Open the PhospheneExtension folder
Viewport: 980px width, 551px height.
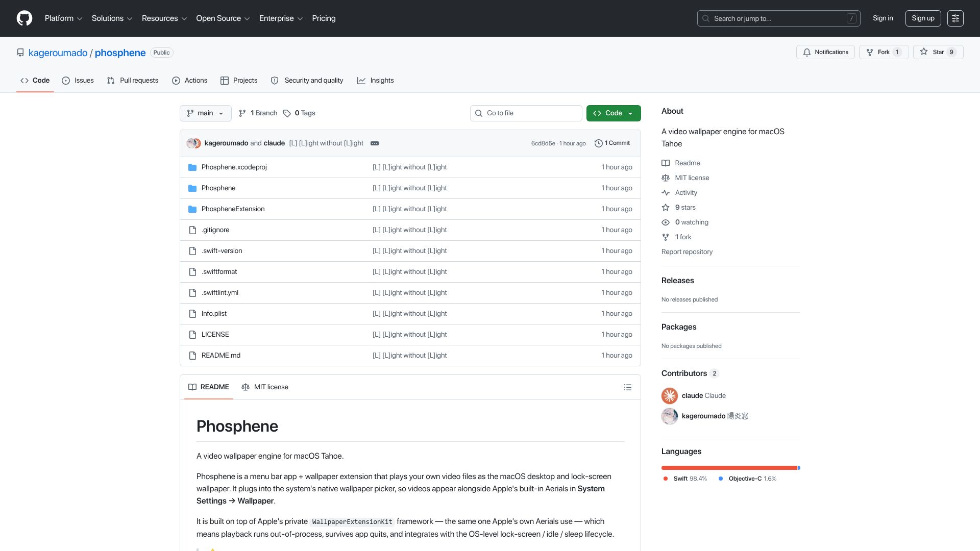point(233,209)
